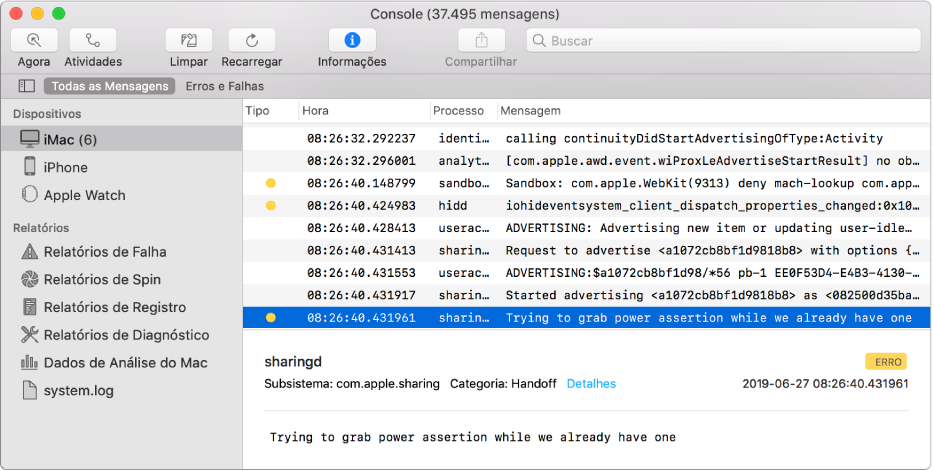Select the iPhone device
This screenshot has height=471, width=934.
tap(122, 167)
